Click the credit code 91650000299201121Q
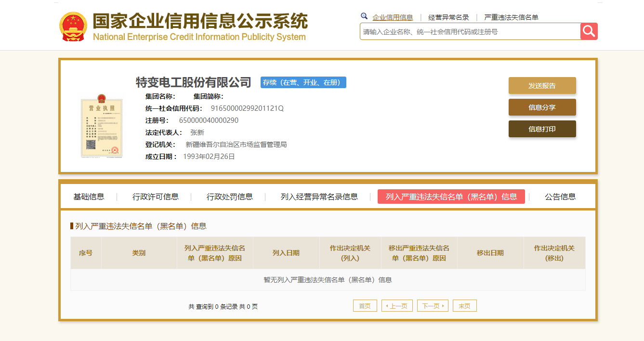 (247, 108)
